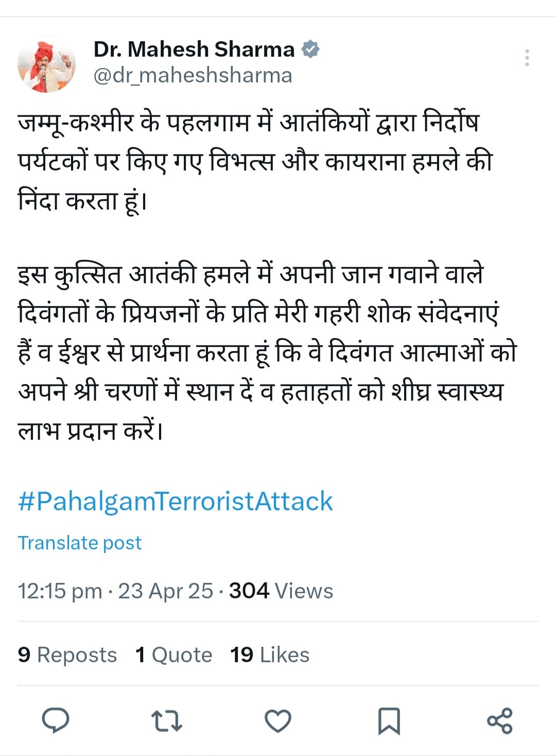Click the 12:15 pm timestamp
This screenshot has height=756, width=556.
(60, 591)
